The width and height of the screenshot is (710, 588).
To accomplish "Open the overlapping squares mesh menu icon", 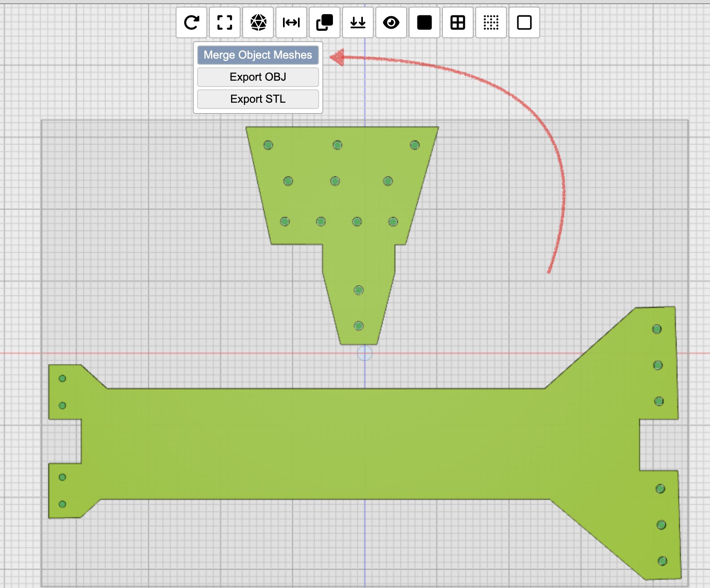I will tap(325, 22).
